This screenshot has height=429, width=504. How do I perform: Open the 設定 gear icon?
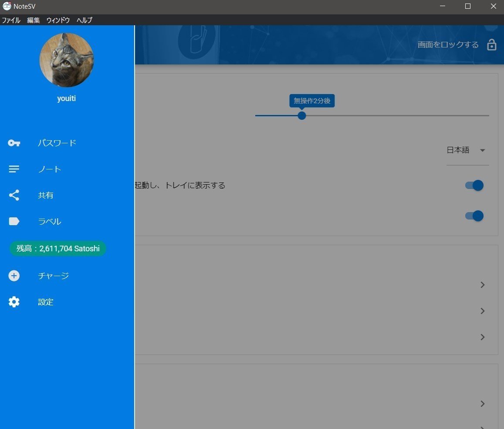[x=14, y=302]
